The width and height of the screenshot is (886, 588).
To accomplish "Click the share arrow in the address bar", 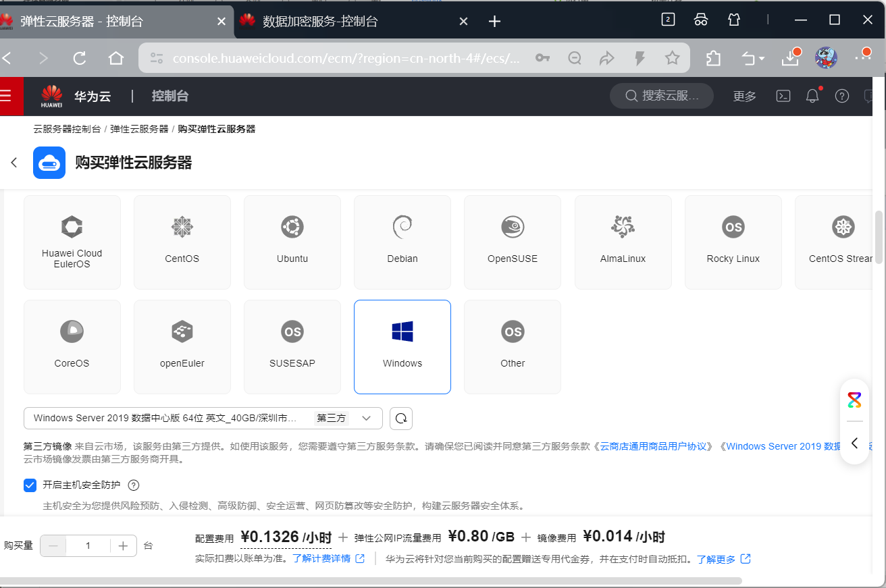I will pos(607,58).
